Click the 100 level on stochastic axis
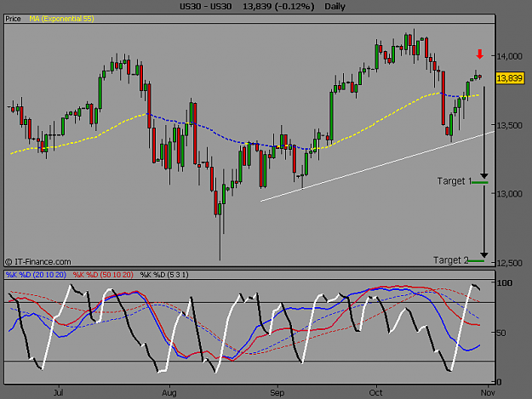The image size is (532, 399). (504, 282)
